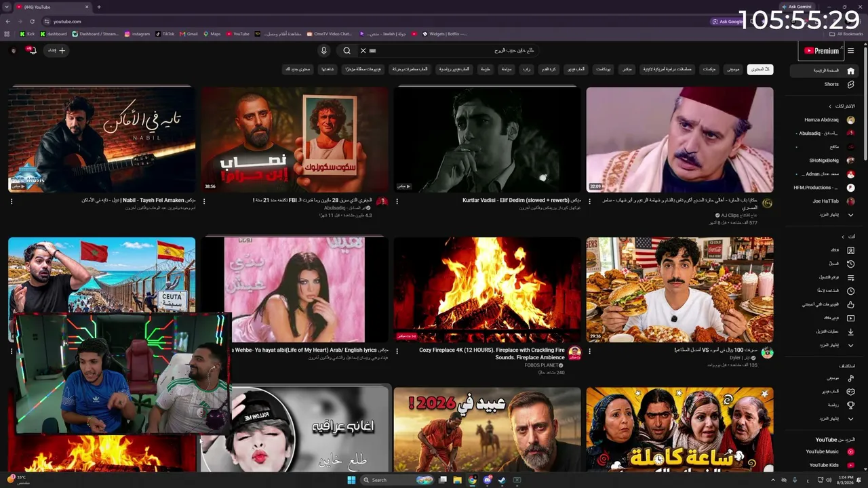Viewport: 868px width, 488px height.
Task: Click Ask Google in the address bar
Action: tap(728, 22)
